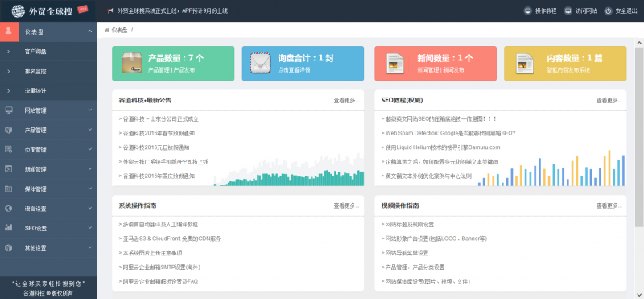
Task: Open the inquiry envelope icon
Action: [x=260, y=63]
